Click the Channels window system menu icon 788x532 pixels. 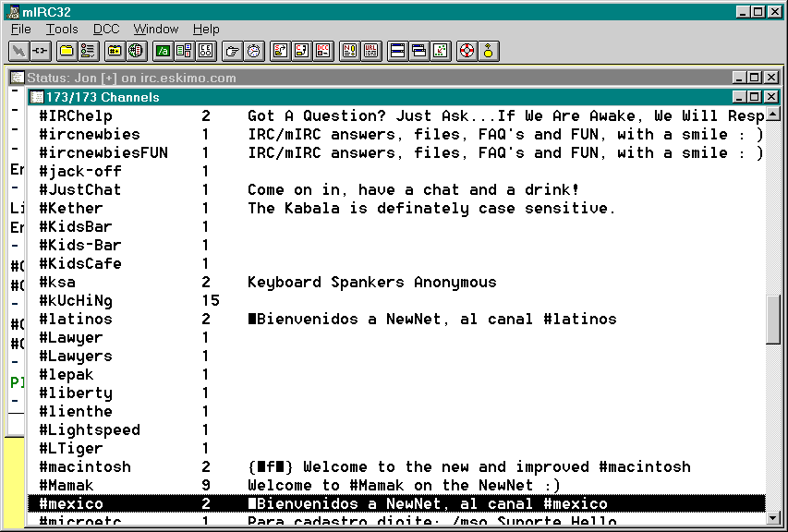37,97
